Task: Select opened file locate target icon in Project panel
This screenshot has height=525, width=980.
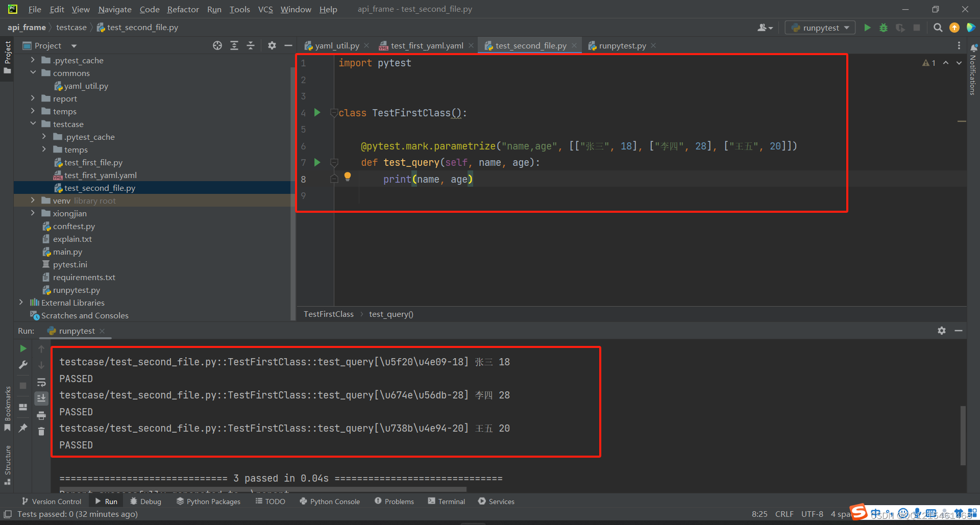Action: 217,45
